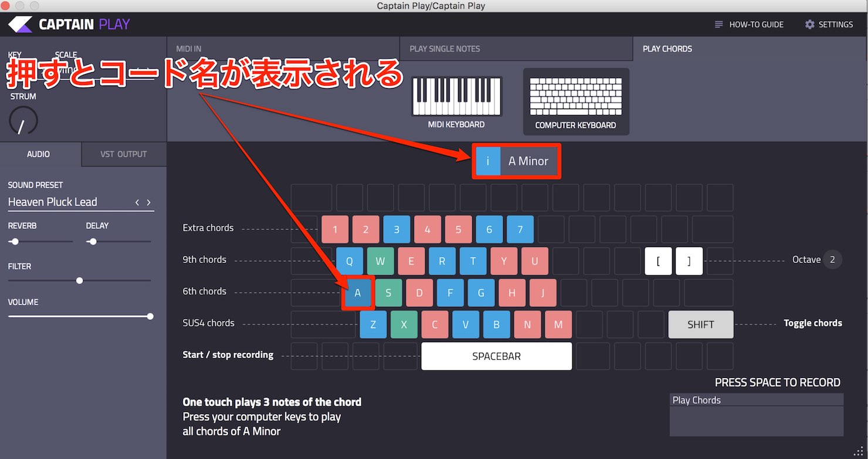The image size is (868, 459).
Task: Play SUS4 chord key Z
Action: (x=374, y=325)
